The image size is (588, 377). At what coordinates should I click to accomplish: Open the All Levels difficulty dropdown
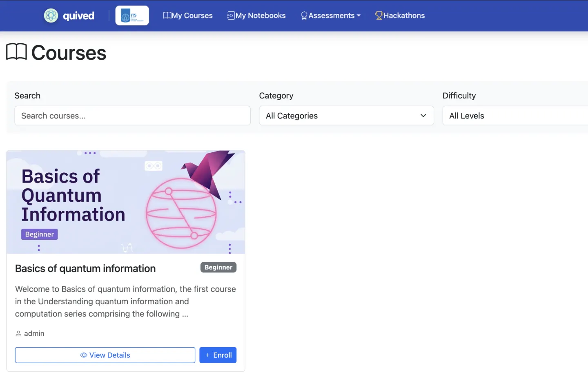point(515,116)
